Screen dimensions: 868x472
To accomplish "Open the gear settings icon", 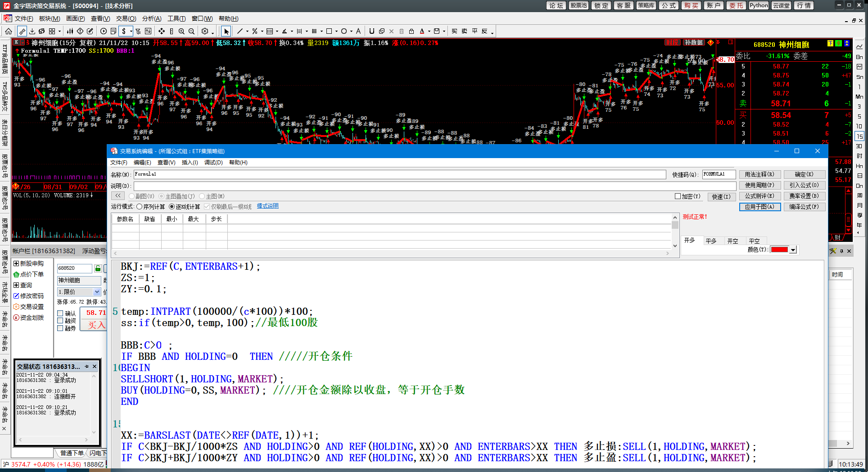I will 205,31.
